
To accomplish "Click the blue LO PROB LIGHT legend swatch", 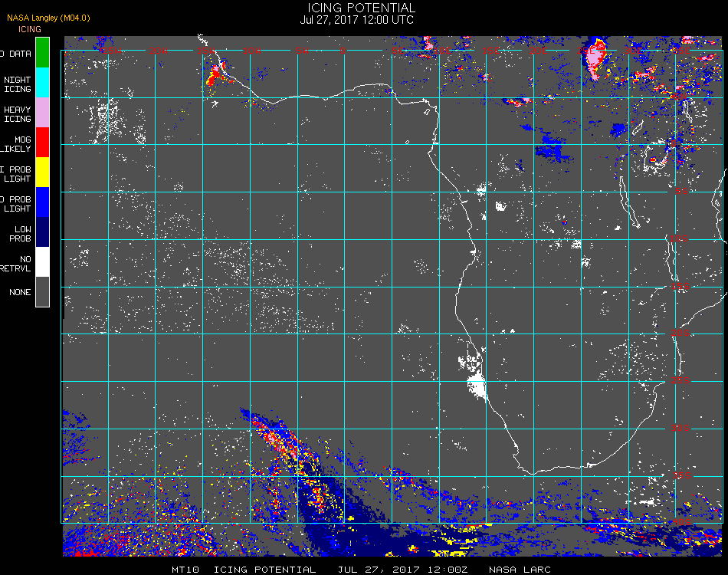I will tap(42, 202).
